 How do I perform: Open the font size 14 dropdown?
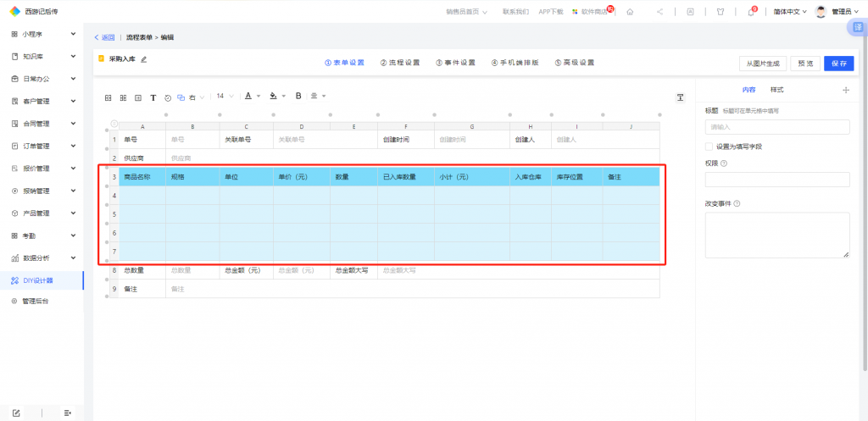pos(225,96)
